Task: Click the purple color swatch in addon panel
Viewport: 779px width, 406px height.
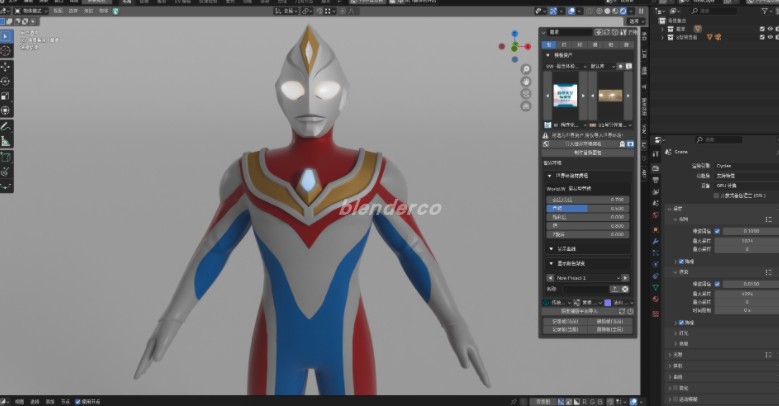Action: 608,302
